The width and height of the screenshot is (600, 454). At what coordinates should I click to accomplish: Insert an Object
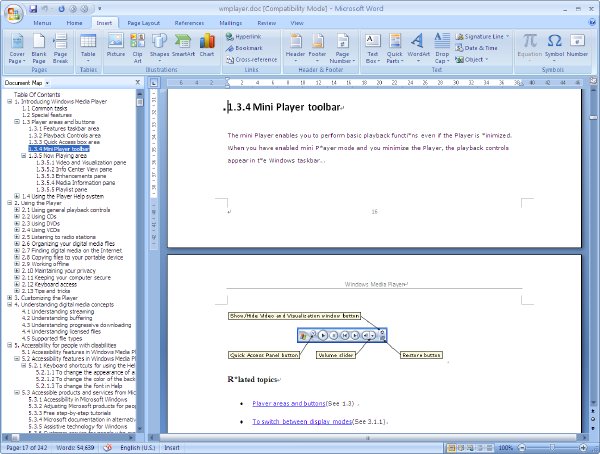471,60
